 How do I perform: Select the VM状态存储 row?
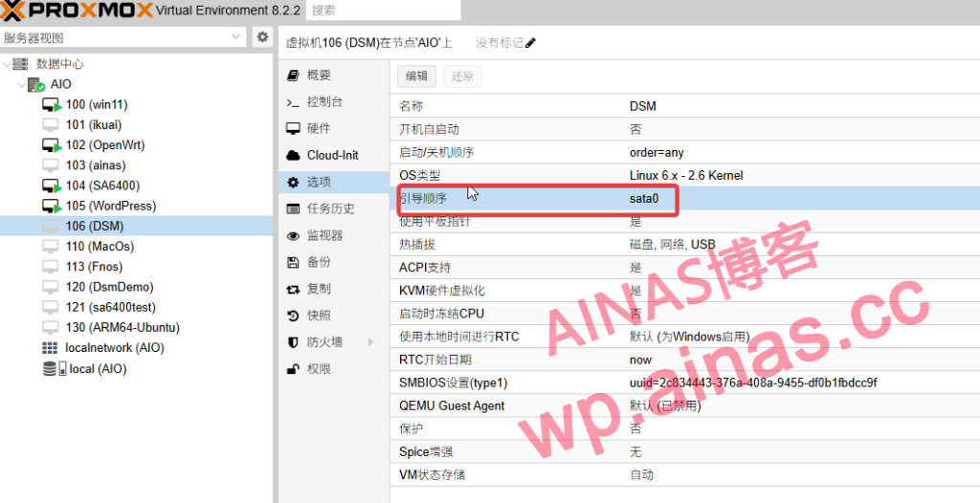[684, 475]
